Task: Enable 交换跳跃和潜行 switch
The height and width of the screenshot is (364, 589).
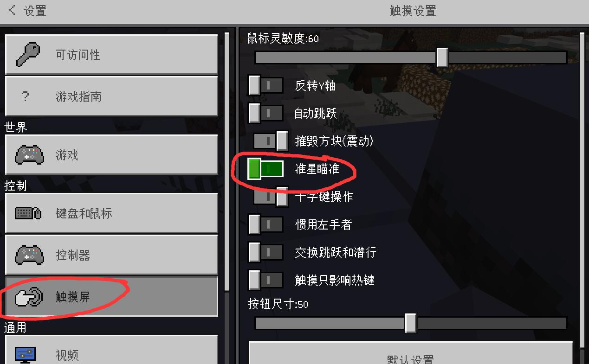Action: [x=265, y=252]
